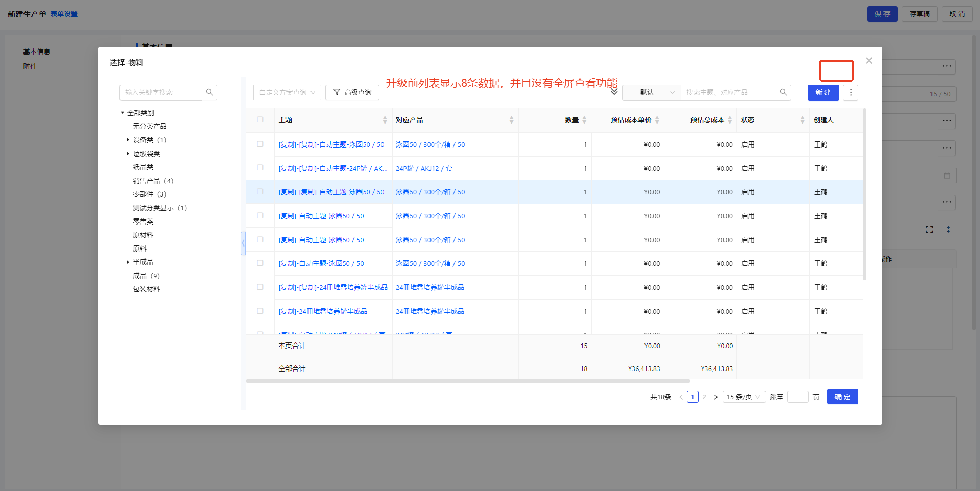Select 销售产品 (4) category
The height and width of the screenshot is (491, 980).
click(153, 181)
